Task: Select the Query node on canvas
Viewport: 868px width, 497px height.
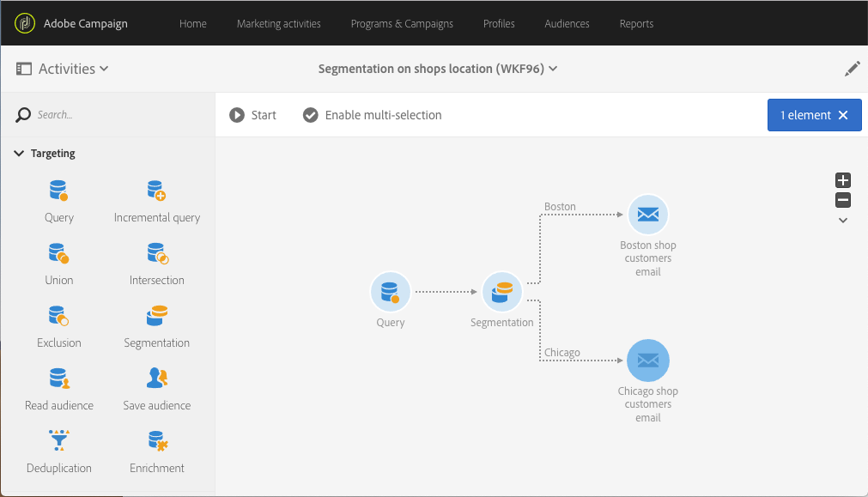Action: pos(391,292)
